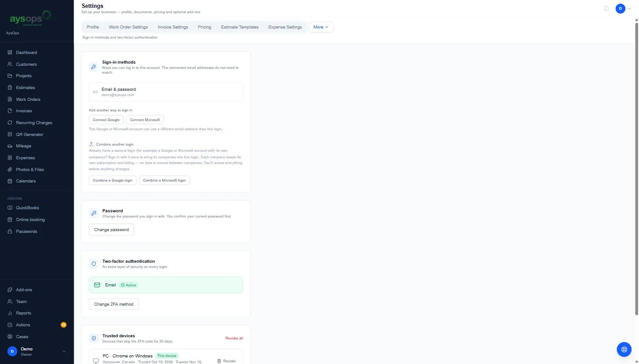The height and width of the screenshot is (364, 639).
Task: Open Dashboard from the sidebar icon
Action: coord(10,53)
